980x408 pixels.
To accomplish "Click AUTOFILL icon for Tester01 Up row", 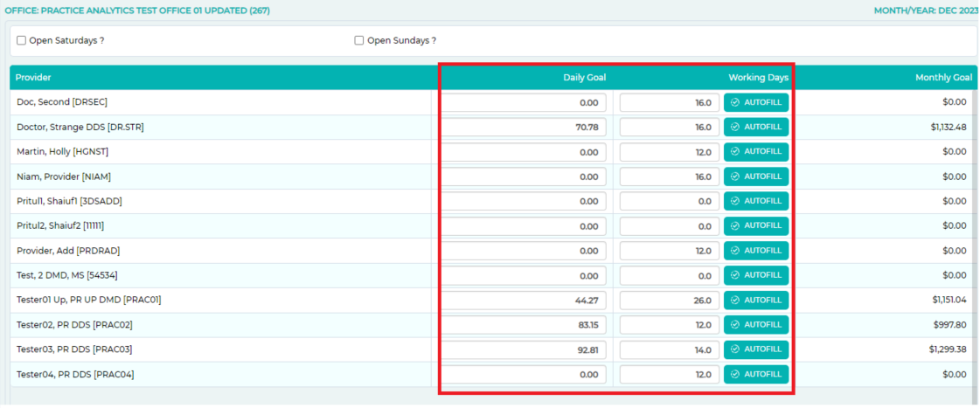I will tap(735, 300).
